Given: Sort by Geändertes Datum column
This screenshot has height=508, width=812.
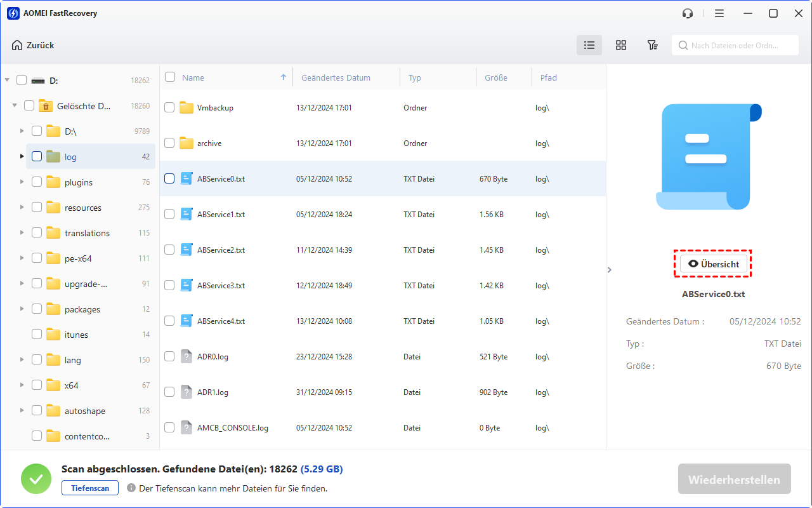Looking at the screenshot, I should tap(336, 77).
